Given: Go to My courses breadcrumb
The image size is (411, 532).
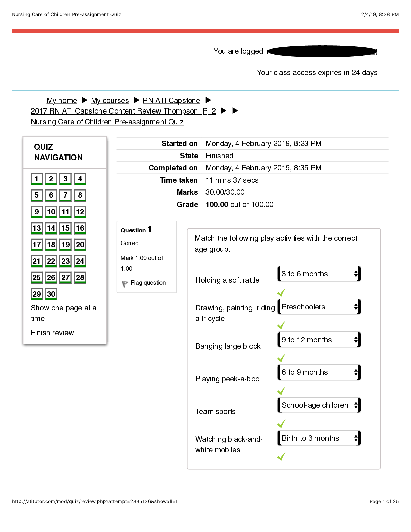Looking at the screenshot, I should 110,101.
